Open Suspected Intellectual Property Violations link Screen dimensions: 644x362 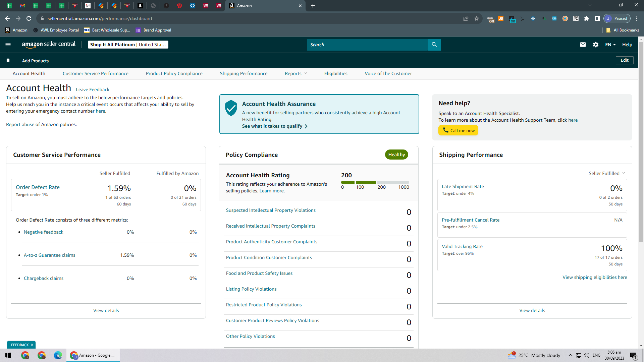click(x=271, y=210)
